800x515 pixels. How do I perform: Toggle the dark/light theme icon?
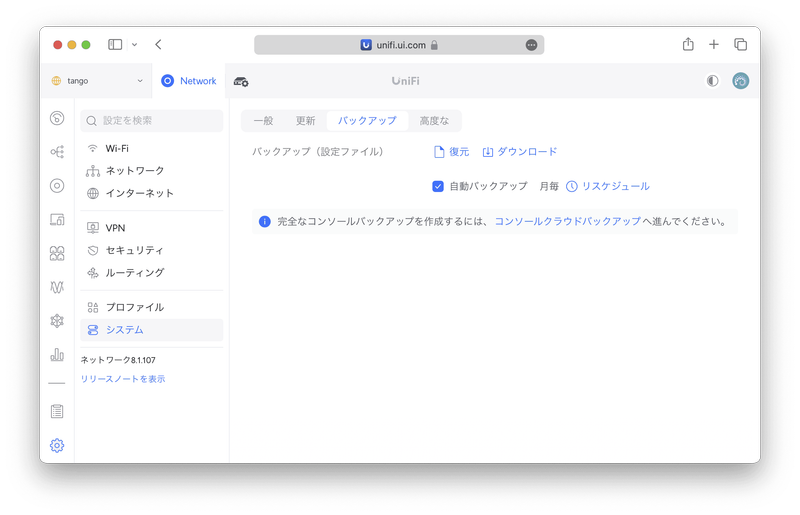(713, 81)
